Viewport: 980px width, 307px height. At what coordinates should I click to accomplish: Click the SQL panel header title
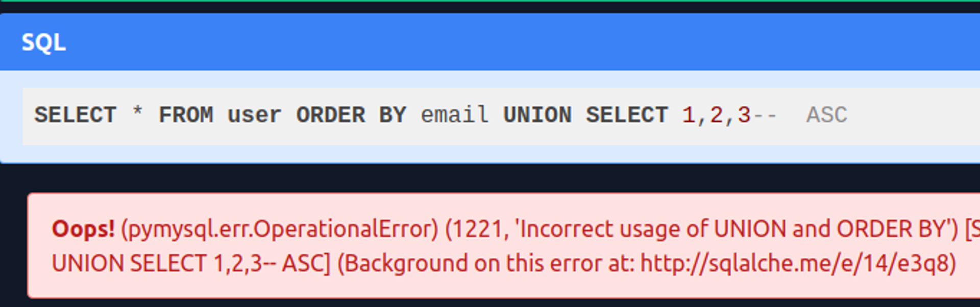pos(43,42)
